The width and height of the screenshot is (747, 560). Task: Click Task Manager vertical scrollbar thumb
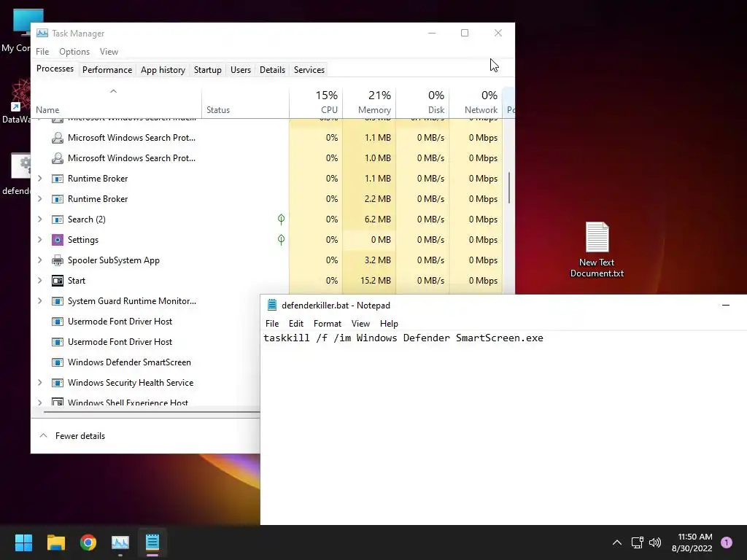click(x=508, y=187)
